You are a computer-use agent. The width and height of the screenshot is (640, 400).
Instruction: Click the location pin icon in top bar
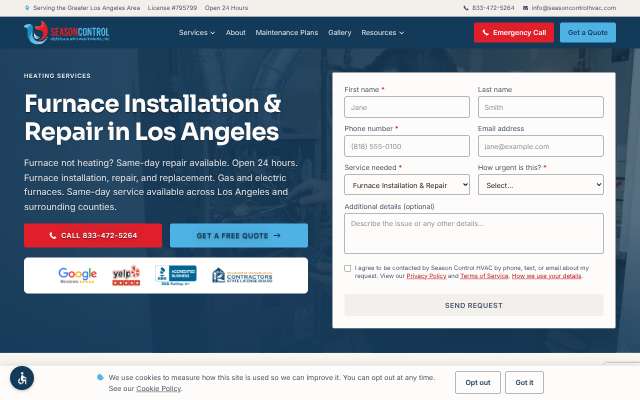click(27, 8)
